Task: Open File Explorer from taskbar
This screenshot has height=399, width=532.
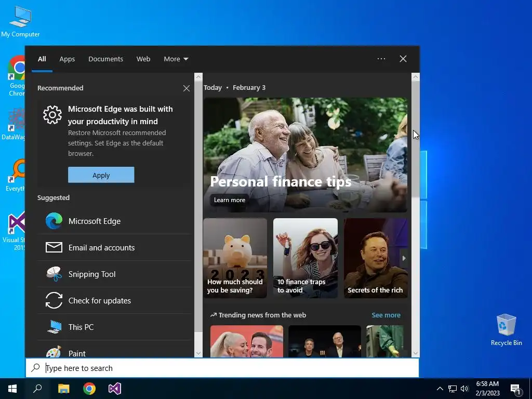Action: pyautogui.click(x=63, y=389)
